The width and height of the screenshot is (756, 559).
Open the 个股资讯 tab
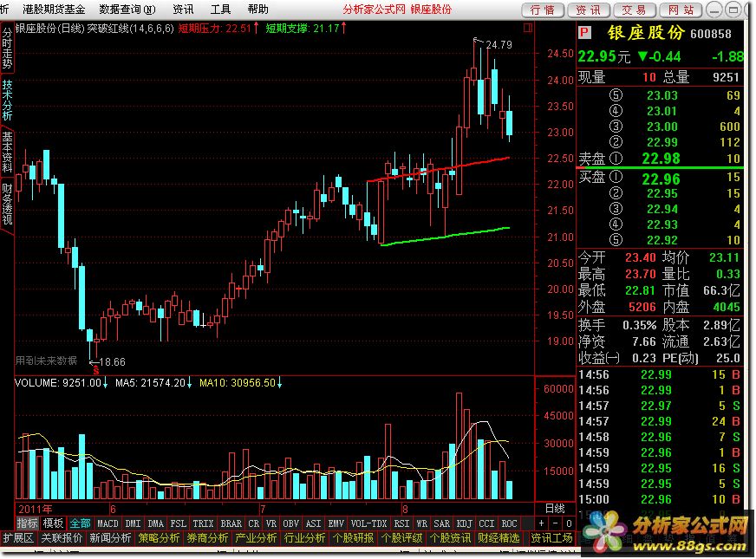click(450, 538)
